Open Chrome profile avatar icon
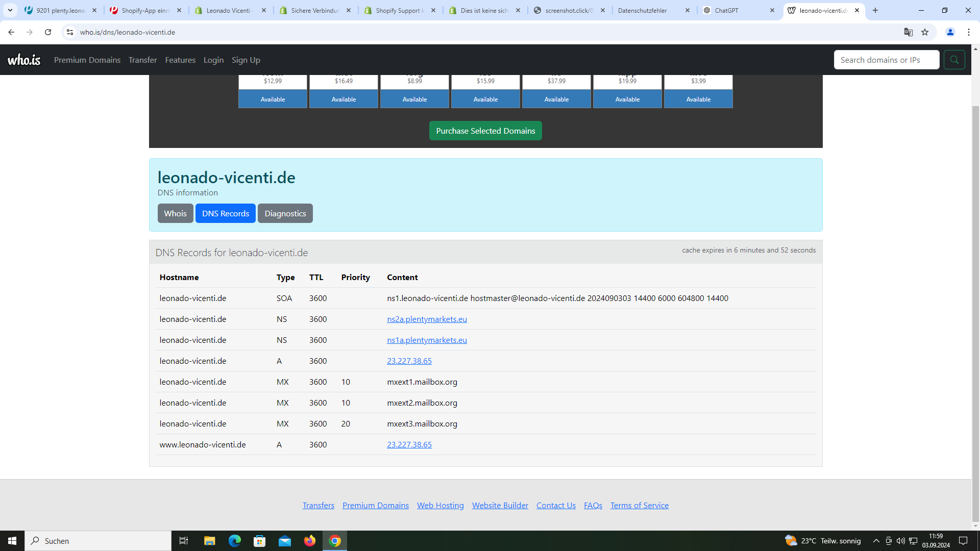This screenshot has height=551, width=980. [x=950, y=32]
